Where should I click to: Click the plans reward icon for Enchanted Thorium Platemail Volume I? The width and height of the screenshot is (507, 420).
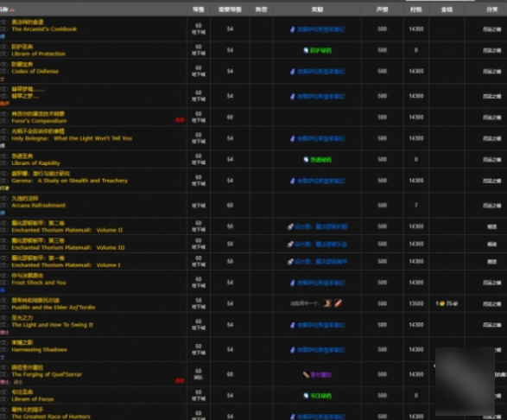pyautogui.click(x=290, y=262)
